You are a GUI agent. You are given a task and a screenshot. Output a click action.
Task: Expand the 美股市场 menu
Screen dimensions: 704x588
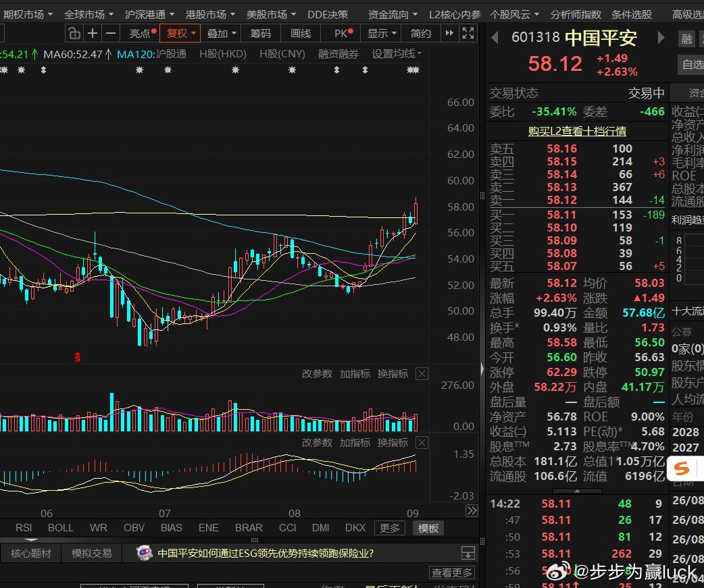(x=271, y=15)
